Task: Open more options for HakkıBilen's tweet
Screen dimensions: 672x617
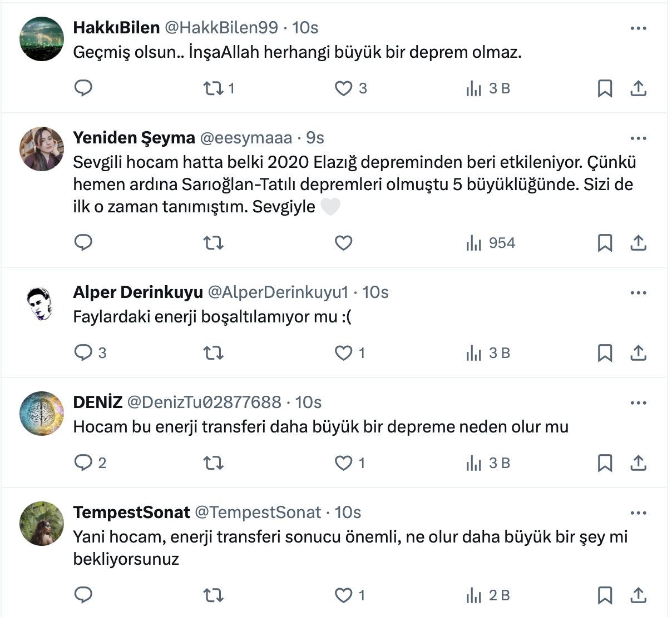Action: (638, 28)
